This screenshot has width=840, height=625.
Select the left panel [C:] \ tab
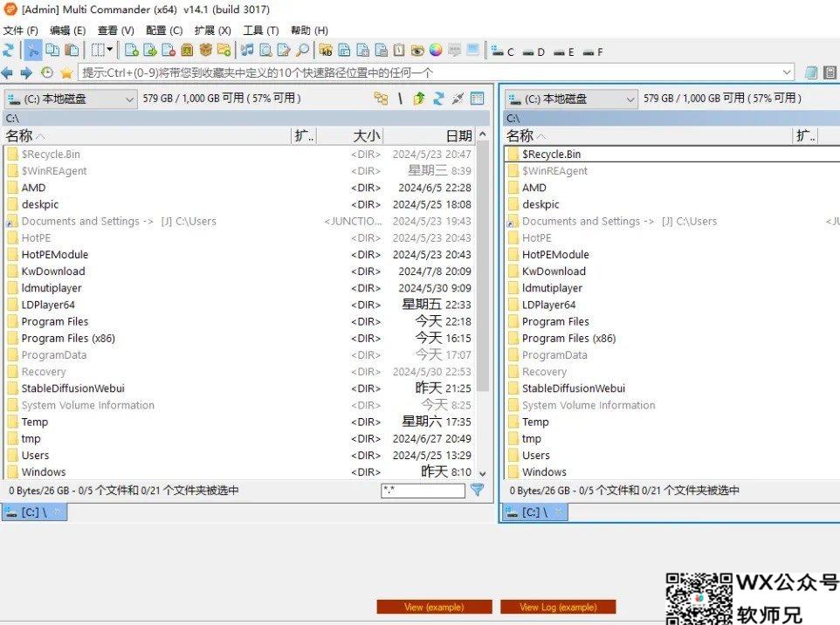click(34, 512)
